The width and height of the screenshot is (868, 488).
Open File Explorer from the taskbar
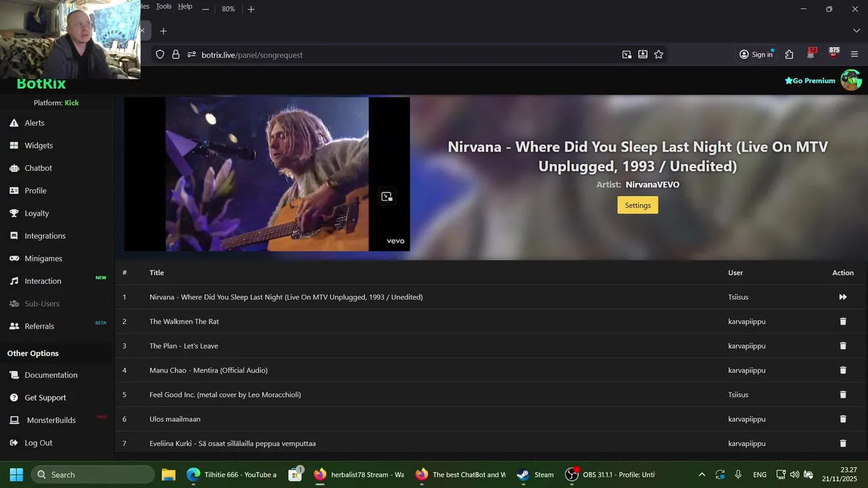[x=168, y=474]
